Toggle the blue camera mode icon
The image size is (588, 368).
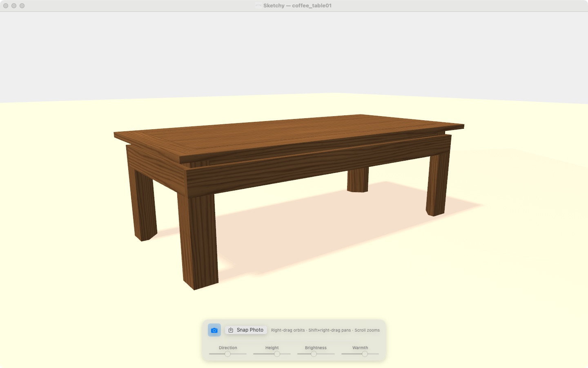(214, 330)
